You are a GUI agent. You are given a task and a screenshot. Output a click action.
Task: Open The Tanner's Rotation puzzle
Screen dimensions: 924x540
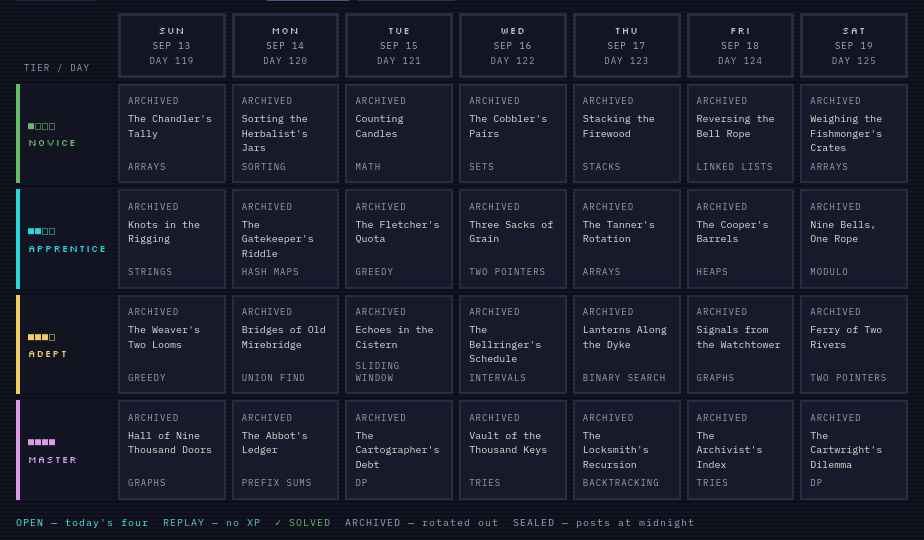[x=626, y=239]
